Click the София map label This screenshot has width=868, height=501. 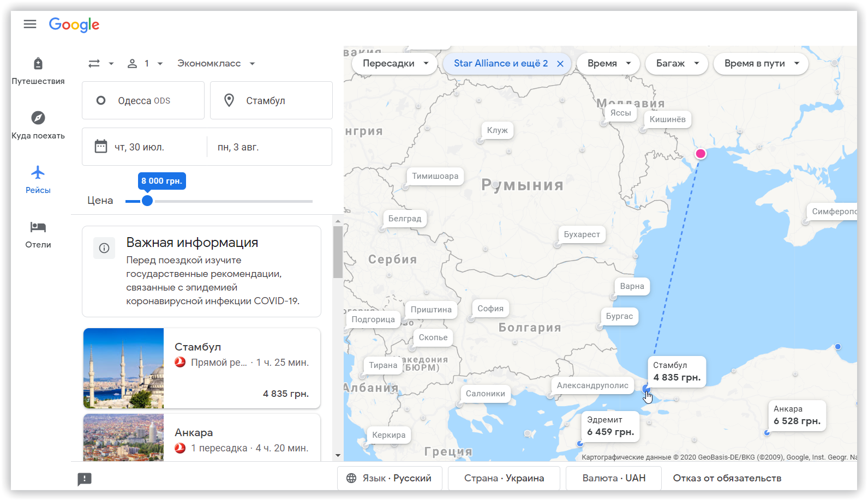coord(490,309)
